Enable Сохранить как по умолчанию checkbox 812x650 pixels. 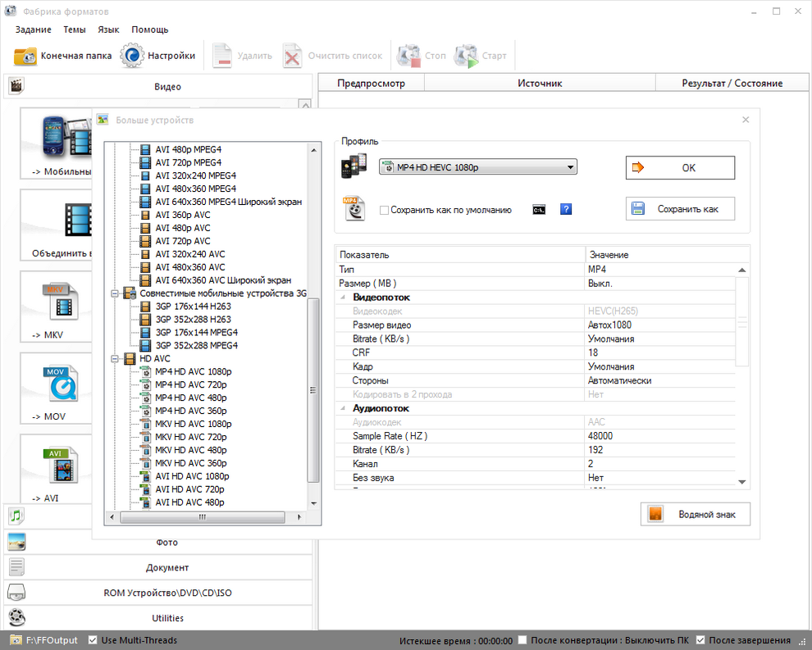pyautogui.click(x=384, y=211)
